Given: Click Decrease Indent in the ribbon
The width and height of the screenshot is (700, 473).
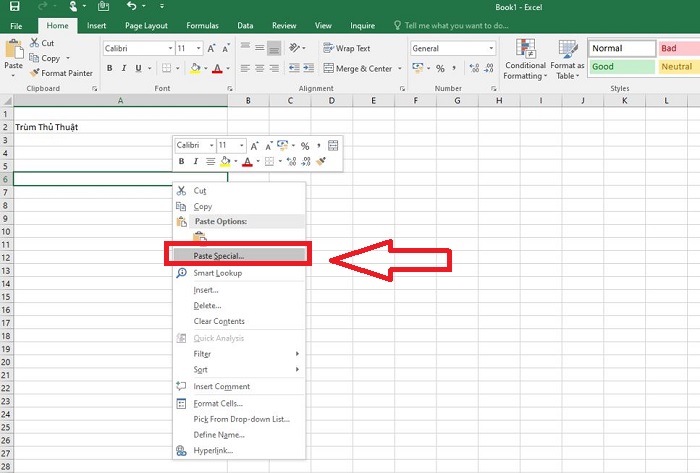Looking at the screenshot, I should click(x=294, y=68).
